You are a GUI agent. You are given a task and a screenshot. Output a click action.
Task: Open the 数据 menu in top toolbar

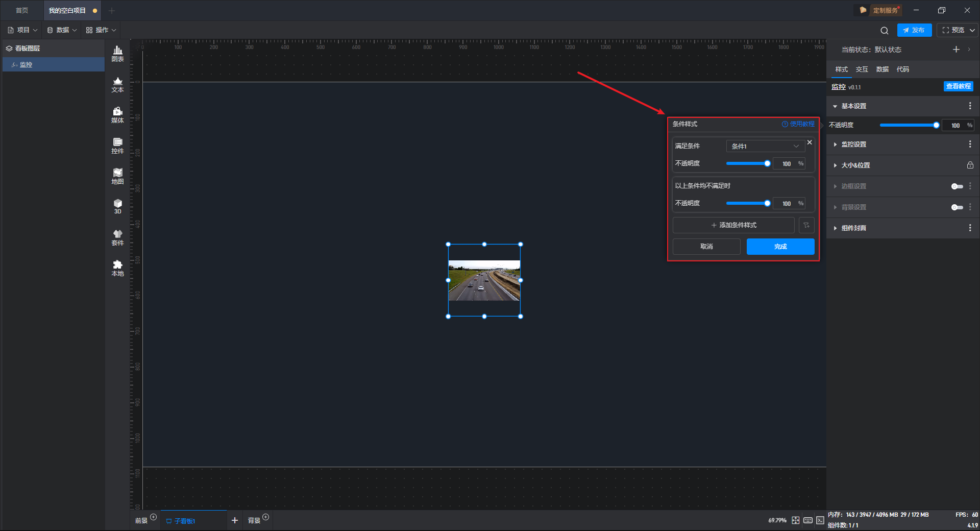coord(62,30)
